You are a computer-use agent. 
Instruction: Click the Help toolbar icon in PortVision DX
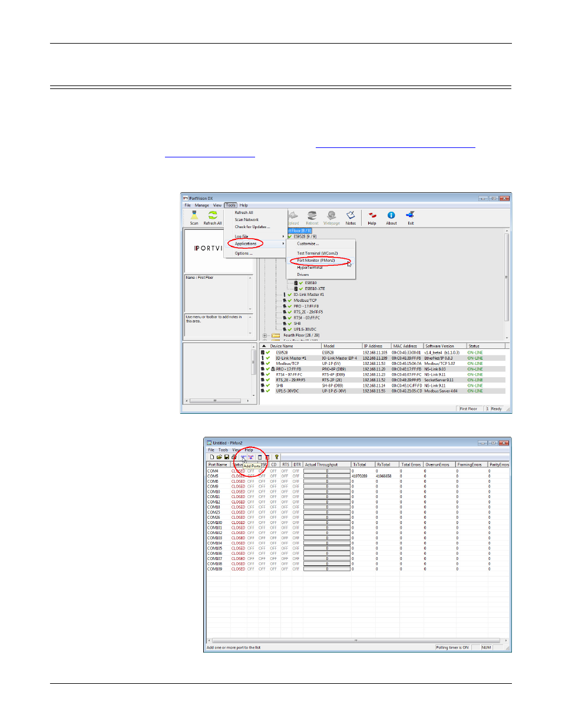[x=372, y=215]
